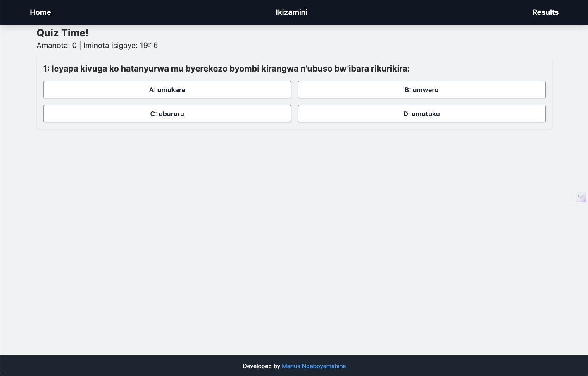
Task: Pick answer C: ubururu
Action: point(167,114)
